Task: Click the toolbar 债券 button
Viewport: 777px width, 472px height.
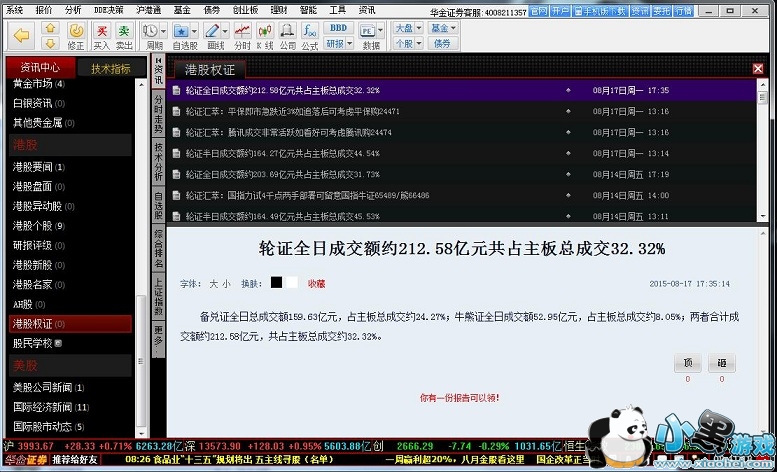Action: (x=443, y=44)
